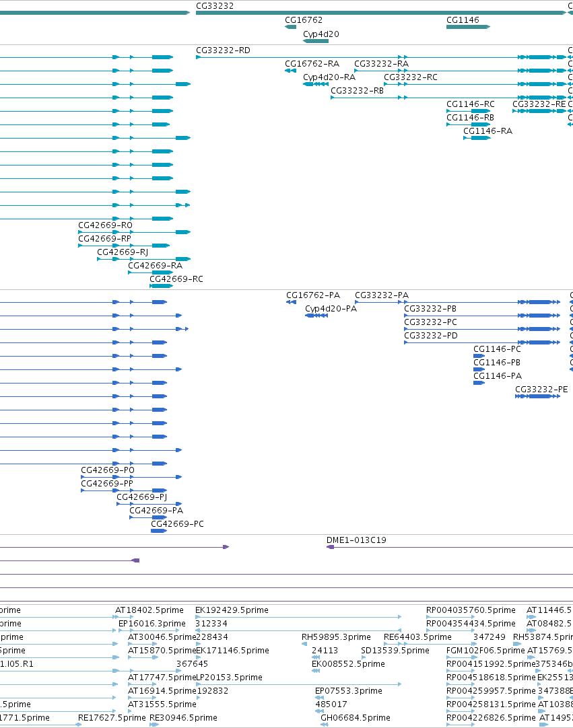Select EST RE64403.5prime
The width and height of the screenshot is (573, 728).
point(417,637)
